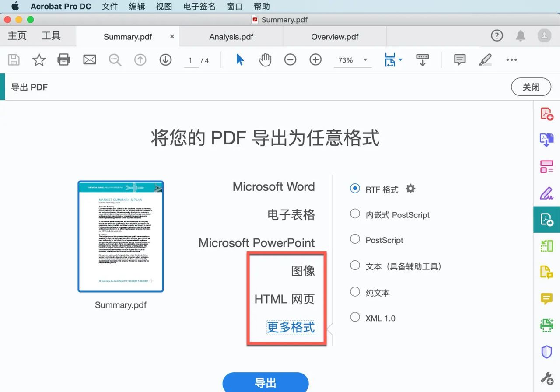Choose Microsoft PowerPoint export format
560x392 pixels.
pyautogui.click(x=257, y=243)
